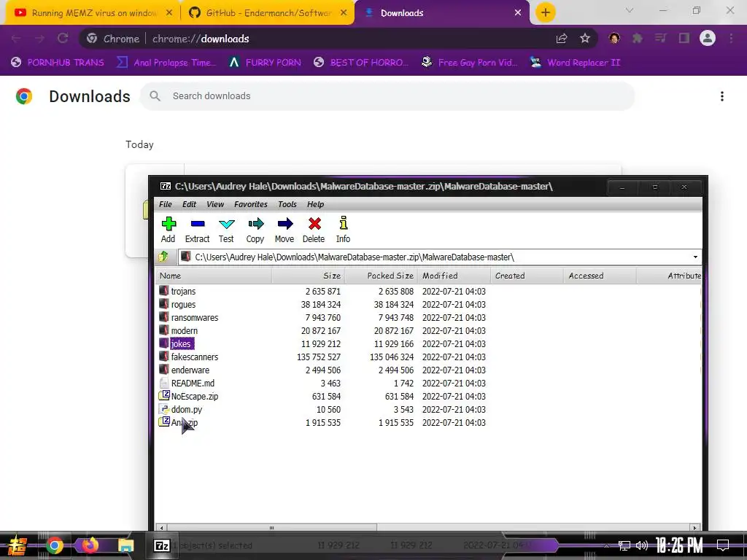
Task: Sort by Created column header
Action: (x=527, y=276)
